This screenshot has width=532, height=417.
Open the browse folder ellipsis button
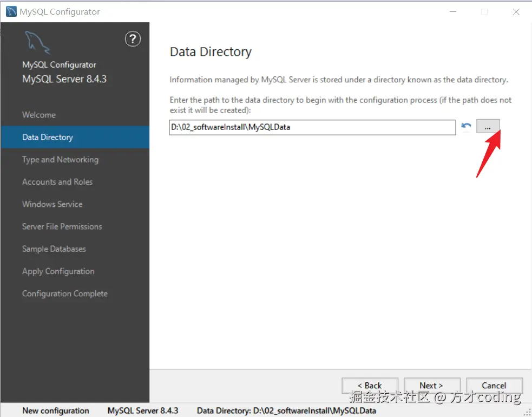(488, 127)
